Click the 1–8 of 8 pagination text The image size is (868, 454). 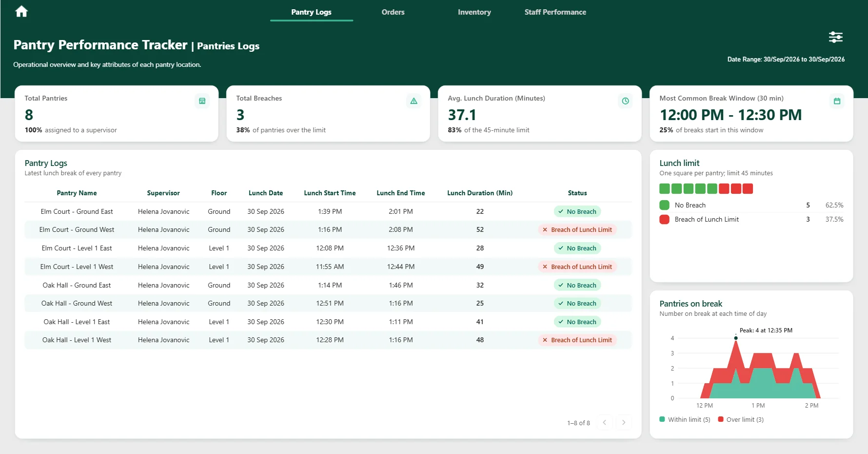pos(578,423)
